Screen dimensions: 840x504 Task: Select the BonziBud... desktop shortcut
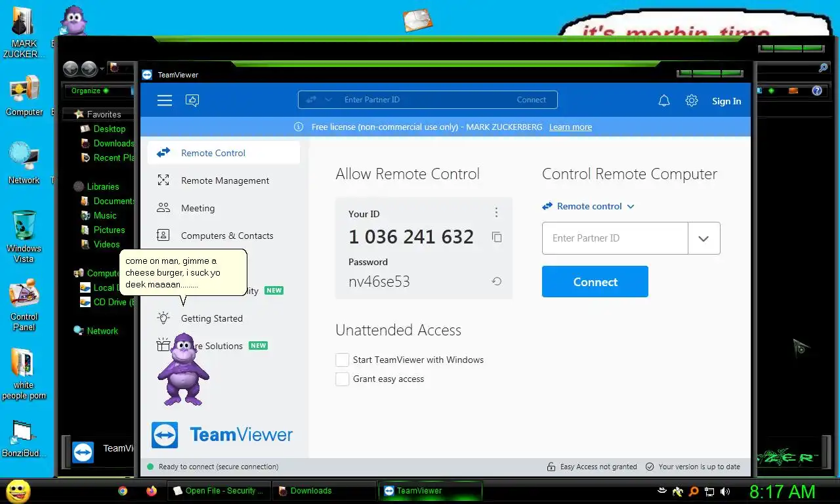click(24, 438)
